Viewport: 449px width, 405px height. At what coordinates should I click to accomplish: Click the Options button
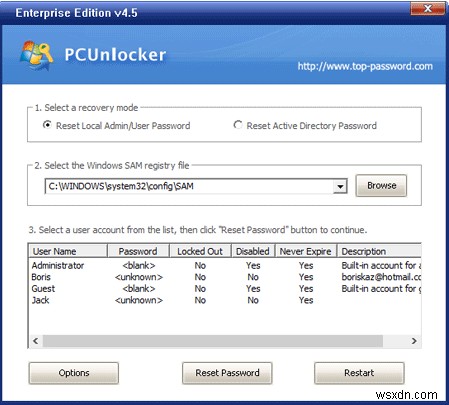tap(74, 373)
